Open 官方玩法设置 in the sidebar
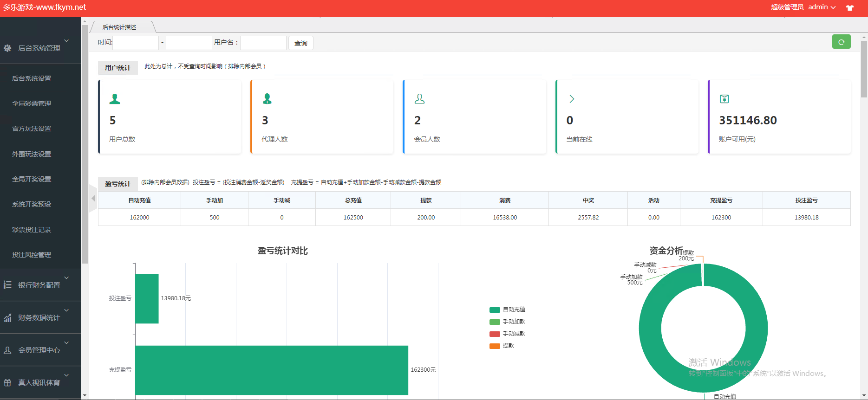Viewport: 868px width, 400px height. (32, 129)
